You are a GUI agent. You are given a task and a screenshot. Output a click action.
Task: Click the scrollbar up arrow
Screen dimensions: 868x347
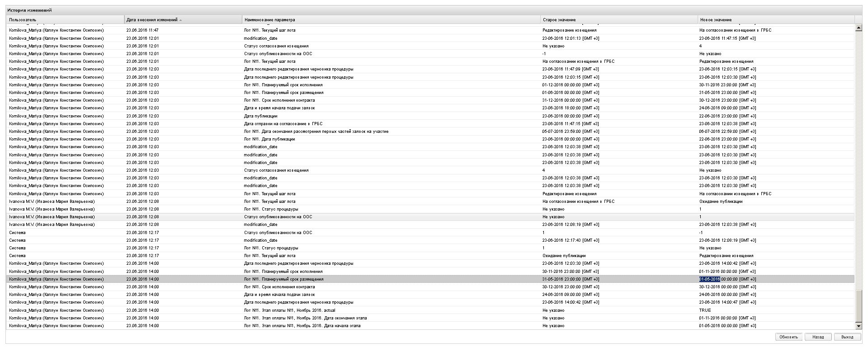[x=859, y=28]
